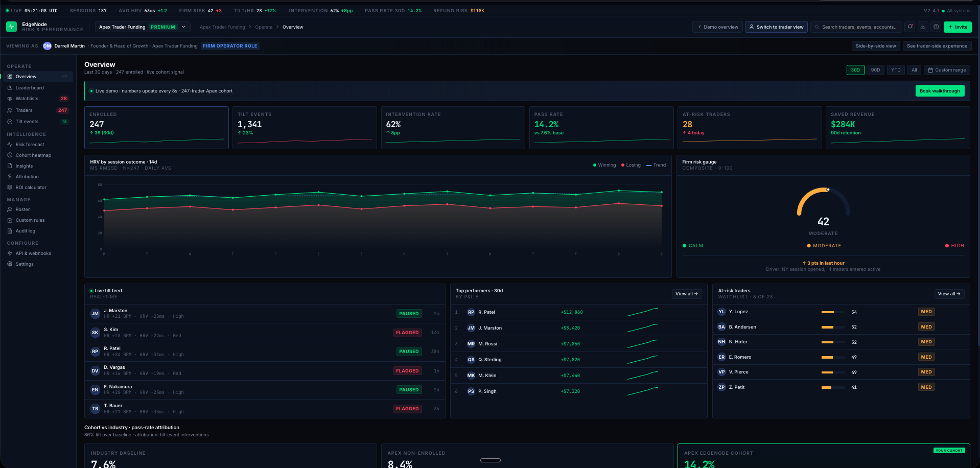This screenshot has width=980, height=468.
Task: Toggle the Winning legend series
Action: (604, 165)
